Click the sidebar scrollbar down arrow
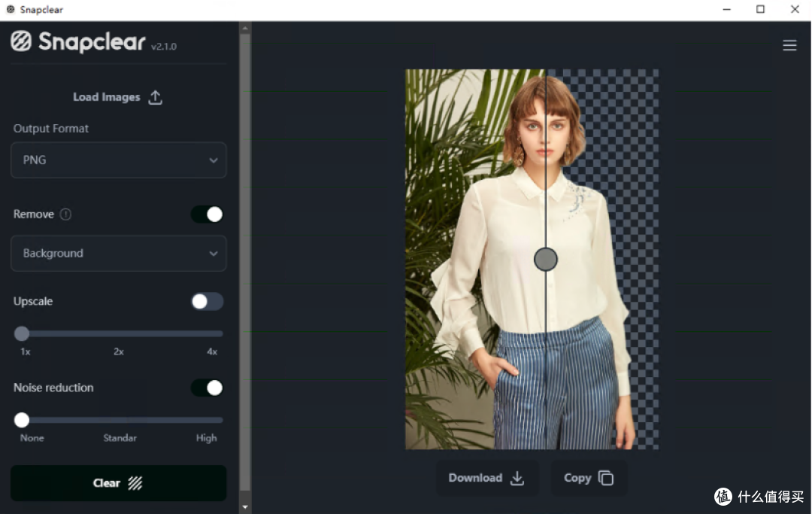812x514 pixels. (x=245, y=507)
